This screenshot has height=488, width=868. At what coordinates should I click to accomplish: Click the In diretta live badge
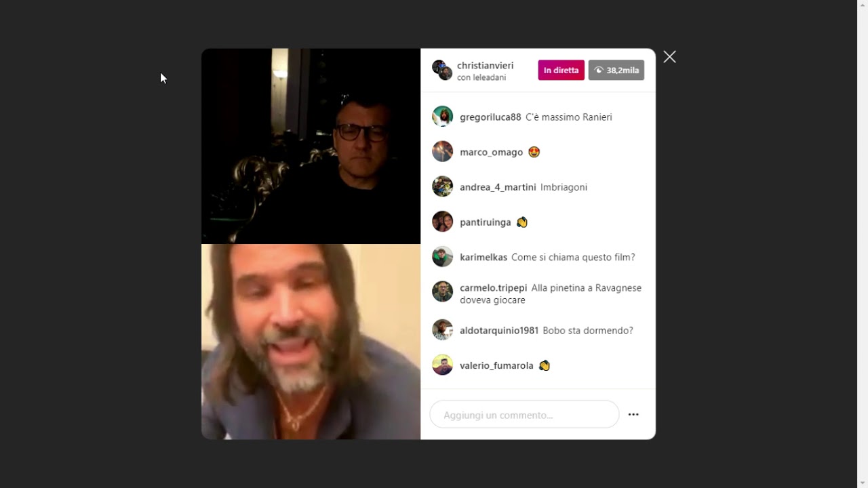[x=561, y=70]
